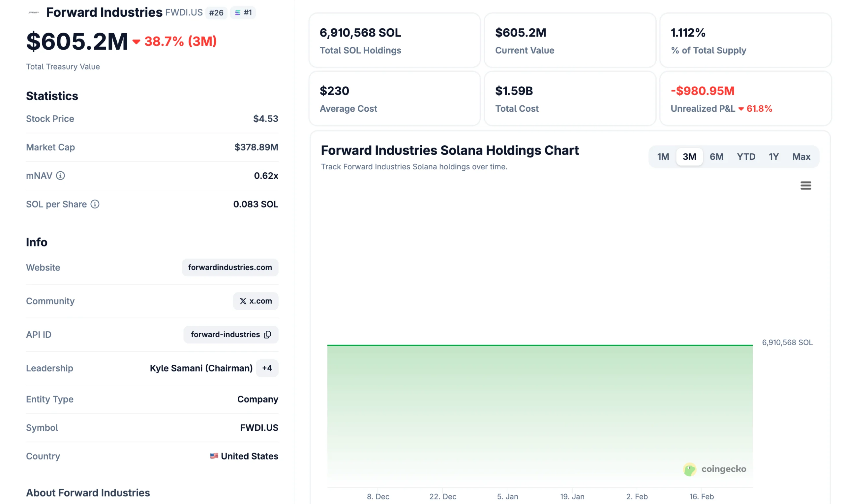Open the chart hamburger menu
Image resolution: width=844 pixels, height=504 pixels.
tap(805, 185)
